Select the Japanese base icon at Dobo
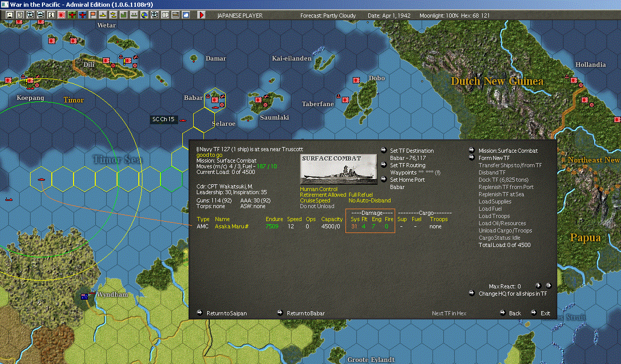The image size is (621, 364). (x=356, y=80)
